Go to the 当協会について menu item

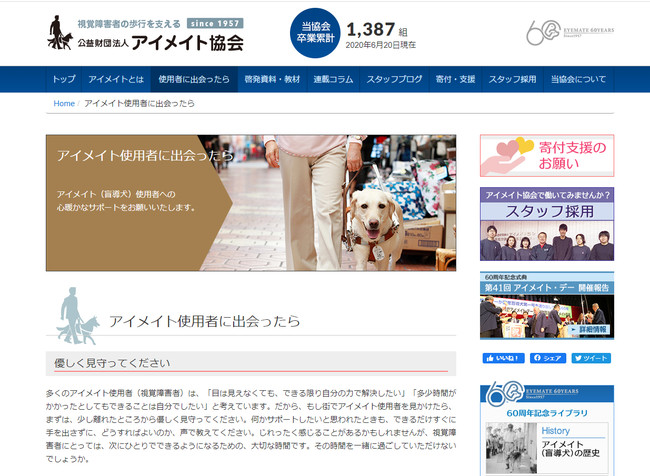578,79
